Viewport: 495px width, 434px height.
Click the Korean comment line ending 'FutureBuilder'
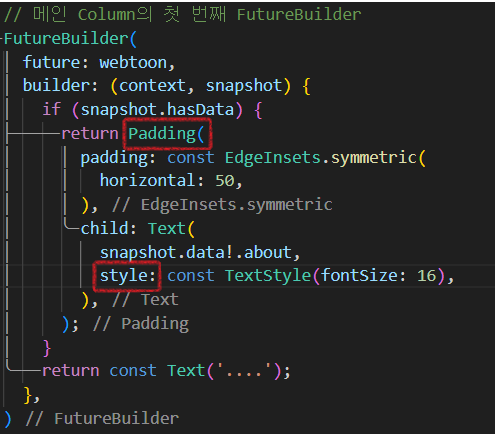tap(182, 15)
